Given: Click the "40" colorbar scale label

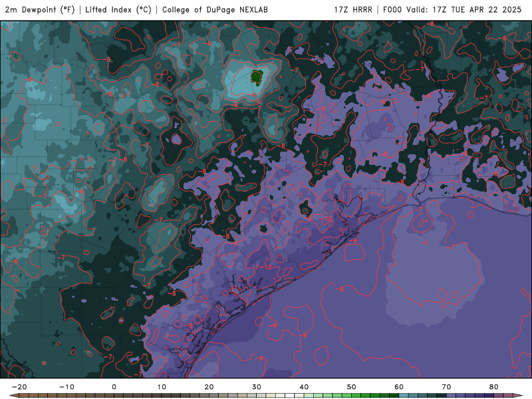Looking at the screenshot, I should [x=304, y=387].
